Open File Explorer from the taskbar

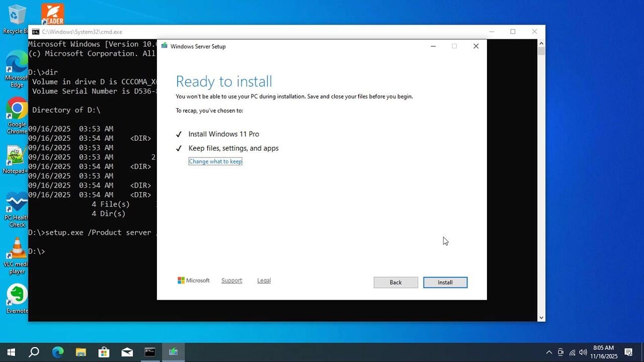click(x=80, y=352)
